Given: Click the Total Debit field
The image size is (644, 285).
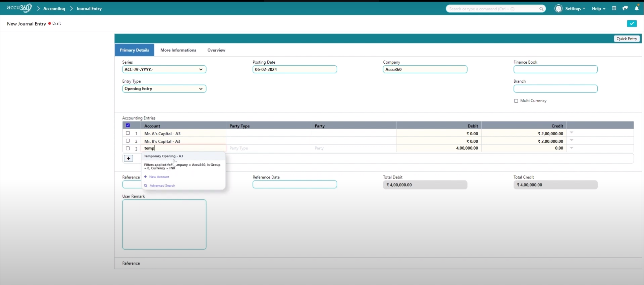Looking at the screenshot, I should pyautogui.click(x=425, y=185).
